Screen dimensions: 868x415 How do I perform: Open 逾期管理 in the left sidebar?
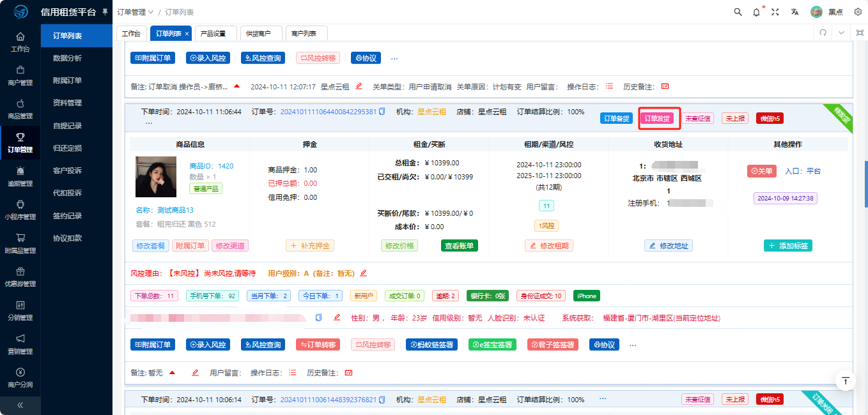tap(20, 176)
